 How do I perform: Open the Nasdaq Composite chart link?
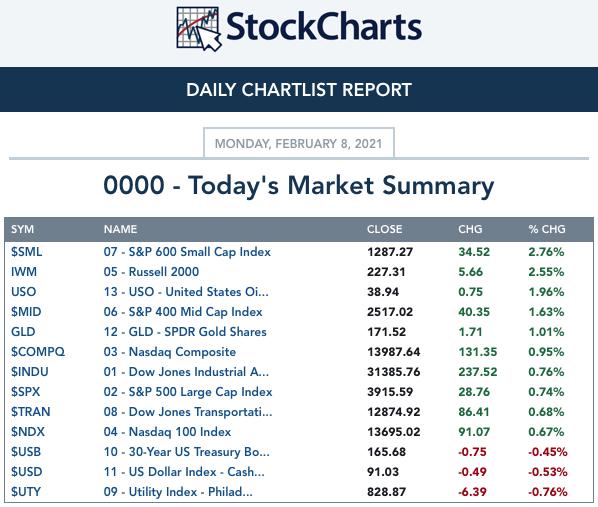(x=170, y=352)
